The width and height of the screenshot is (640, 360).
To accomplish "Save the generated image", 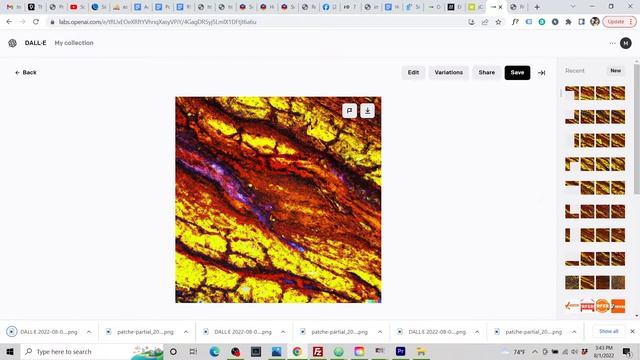I will tap(517, 72).
